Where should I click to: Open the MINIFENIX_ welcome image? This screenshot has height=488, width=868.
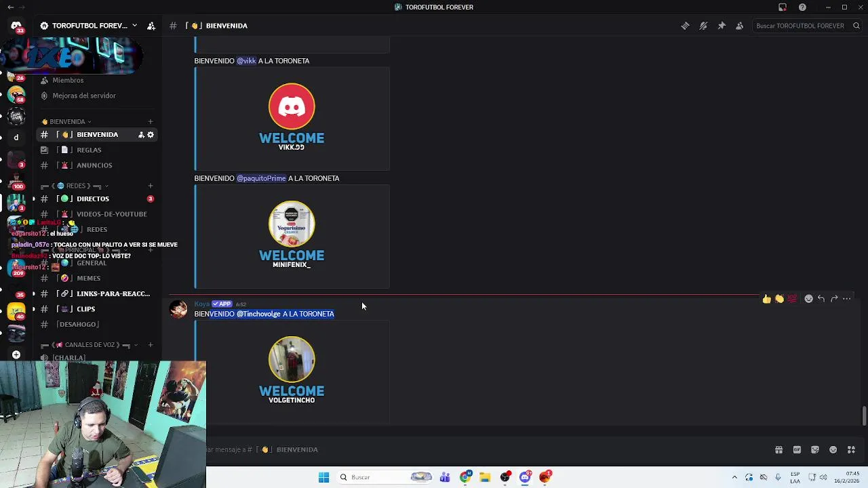coord(292,236)
